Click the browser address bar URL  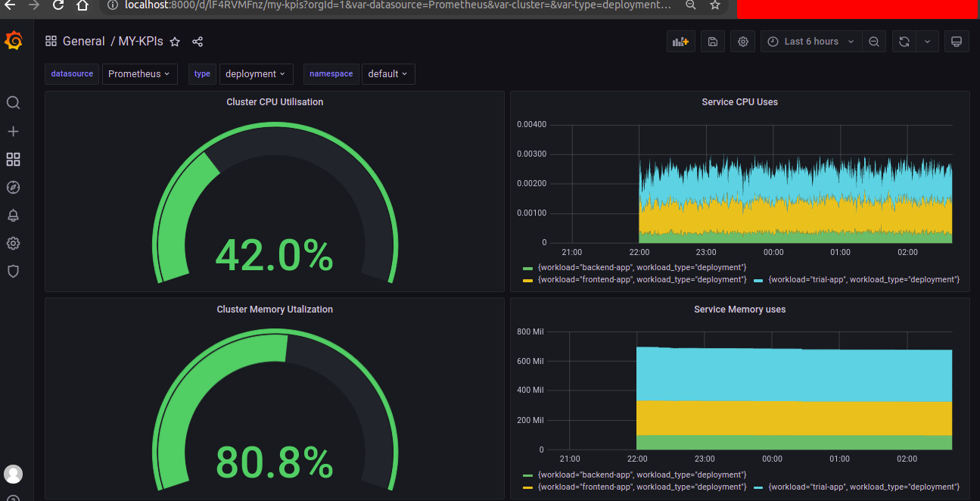397,5
